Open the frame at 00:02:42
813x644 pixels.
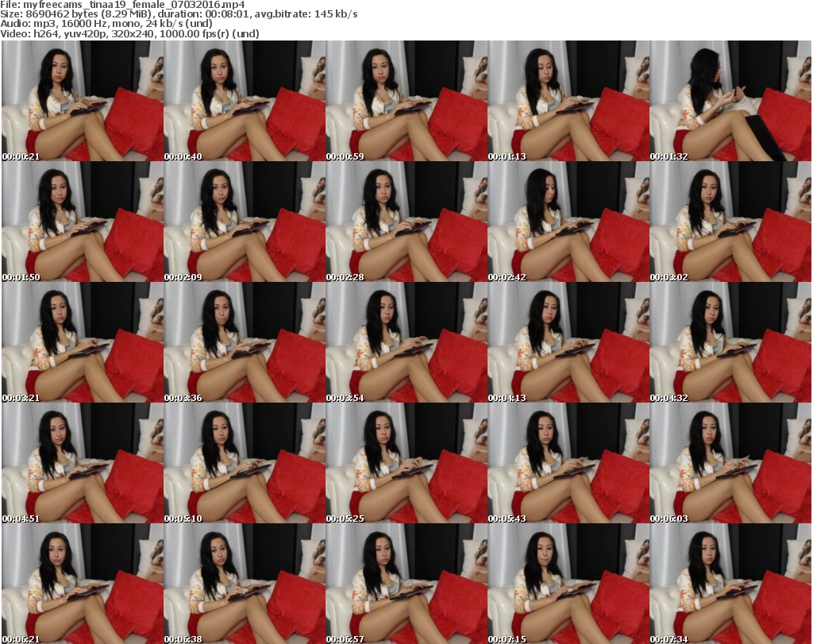coord(568,222)
